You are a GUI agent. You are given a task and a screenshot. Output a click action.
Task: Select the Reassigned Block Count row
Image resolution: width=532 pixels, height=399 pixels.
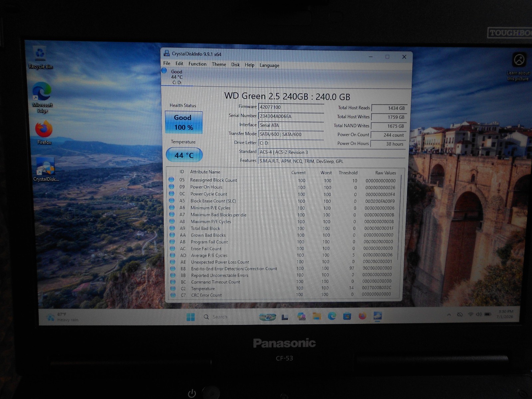tap(284, 180)
